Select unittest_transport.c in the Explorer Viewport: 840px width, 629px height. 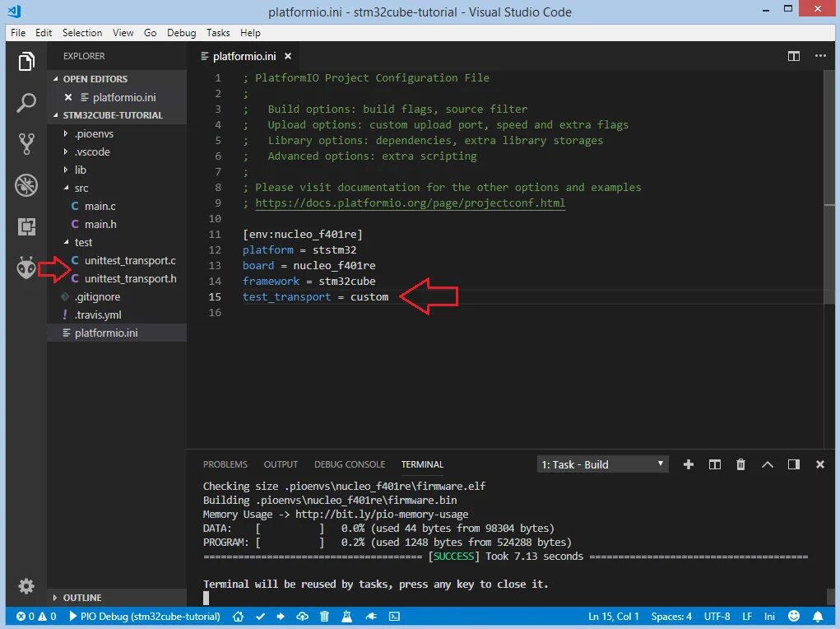[129, 260]
